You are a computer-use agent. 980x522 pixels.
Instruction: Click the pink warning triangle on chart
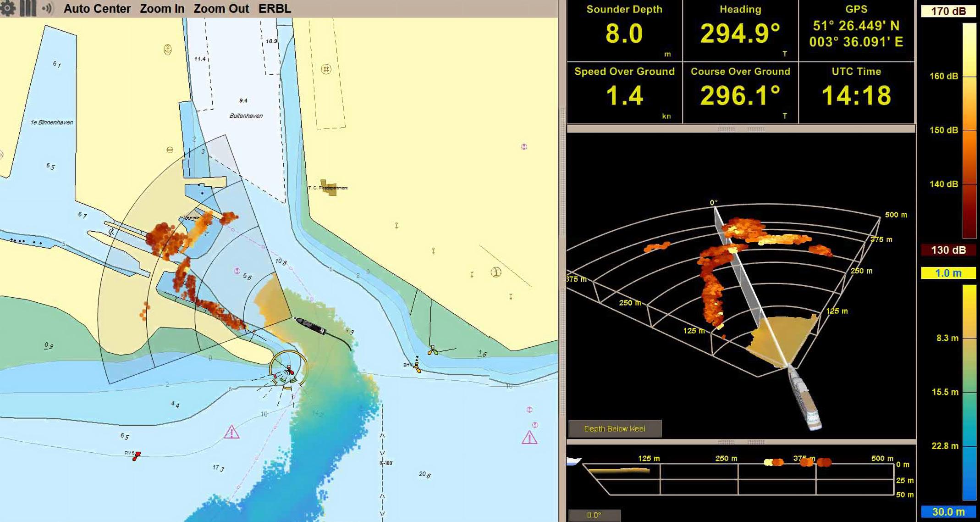[231, 432]
